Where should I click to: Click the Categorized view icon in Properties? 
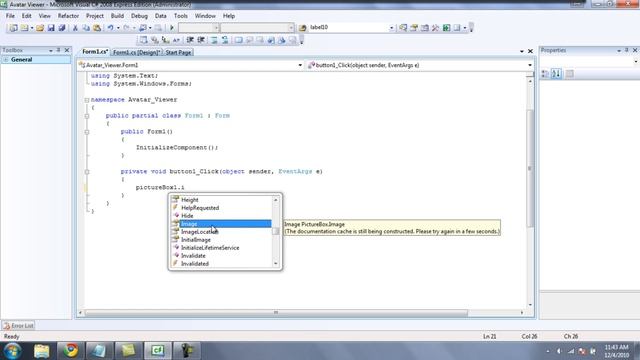coord(545,74)
